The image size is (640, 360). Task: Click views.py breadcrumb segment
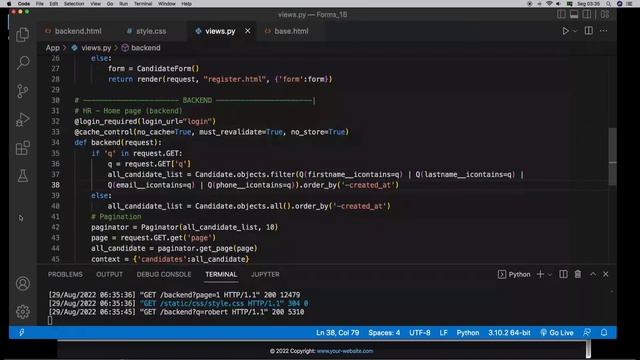pyautogui.click(x=96, y=48)
